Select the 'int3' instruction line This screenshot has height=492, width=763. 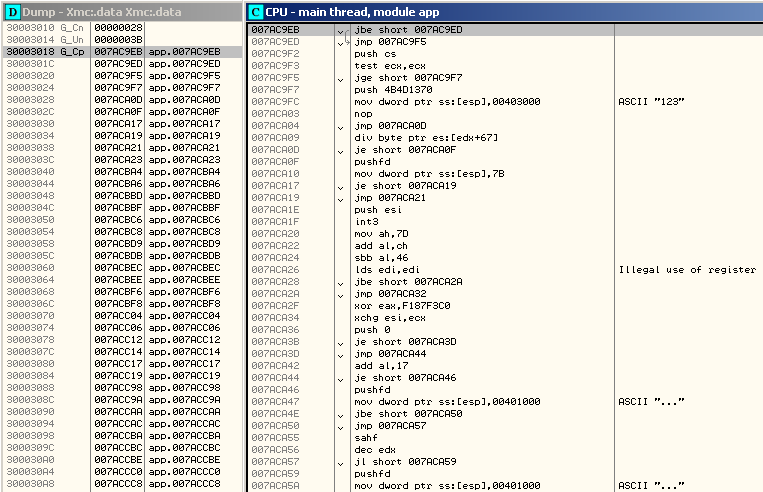pos(365,221)
